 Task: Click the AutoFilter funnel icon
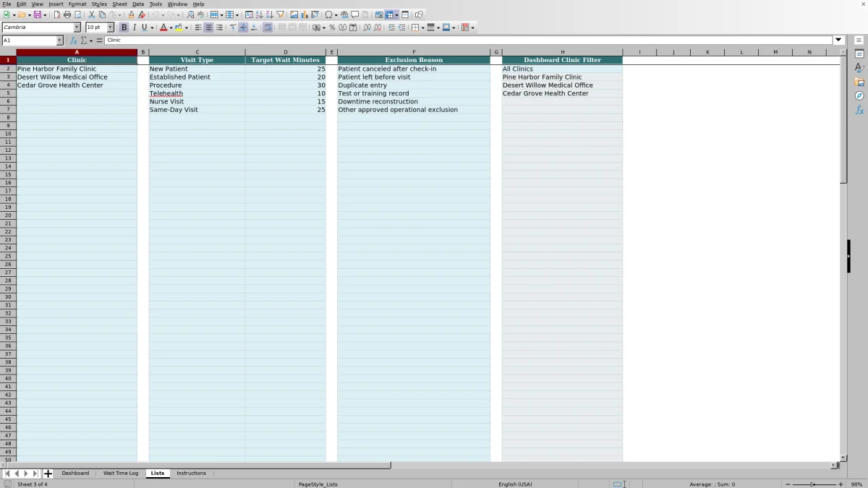point(280,14)
